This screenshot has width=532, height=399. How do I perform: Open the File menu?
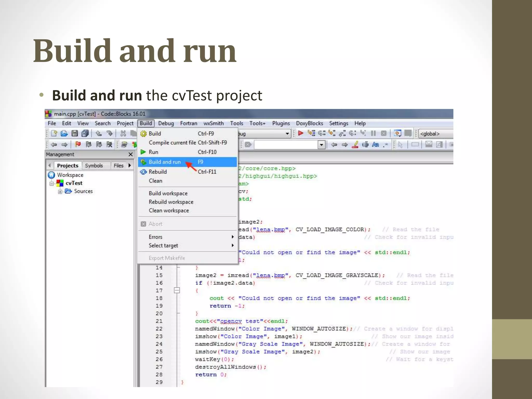pyautogui.click(x=52, y=123)
